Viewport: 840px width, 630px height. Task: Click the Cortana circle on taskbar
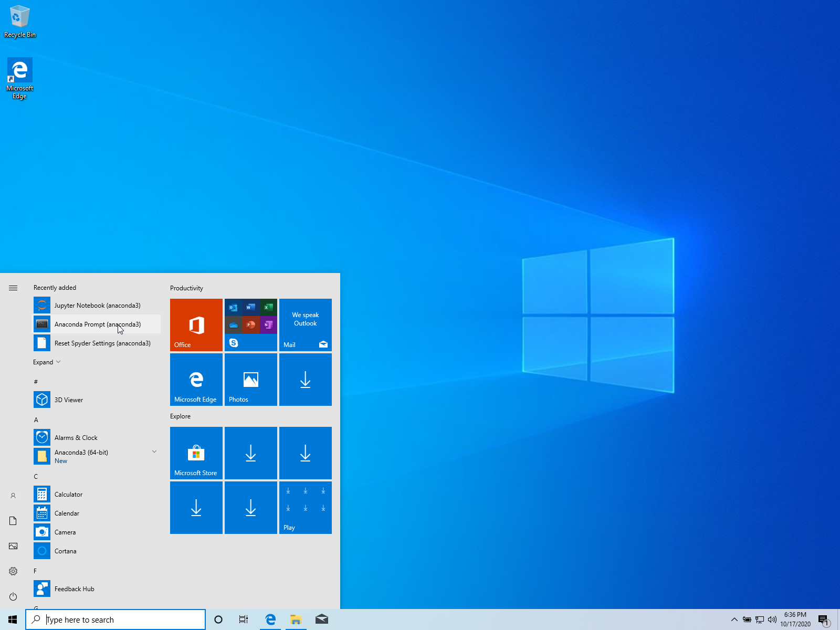[x=218, y=619]
